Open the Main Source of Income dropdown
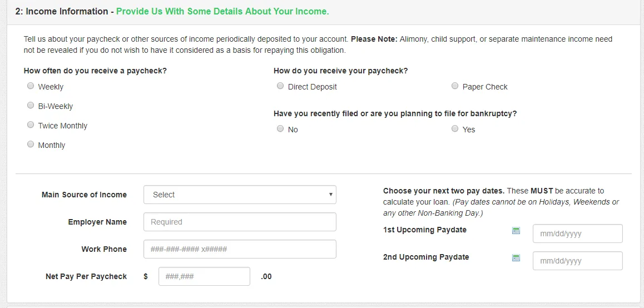 click(240, 195)
